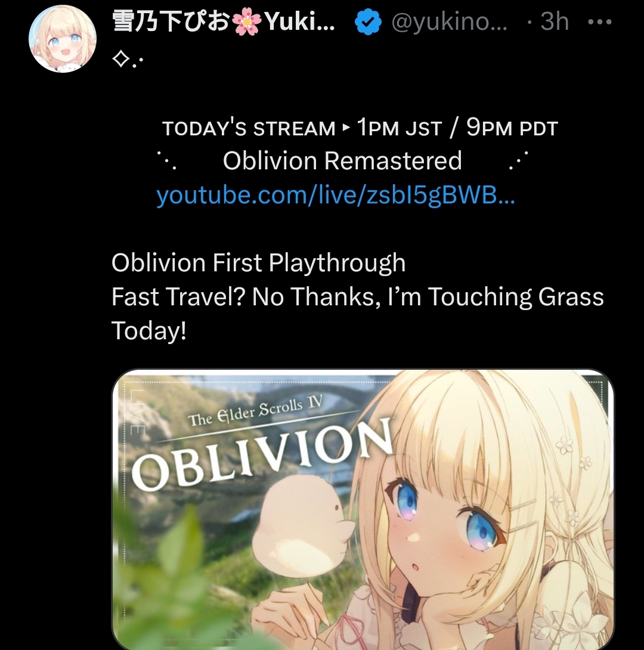Click the 3h post timestamp

pyautogui.click(x=555, y=21)
